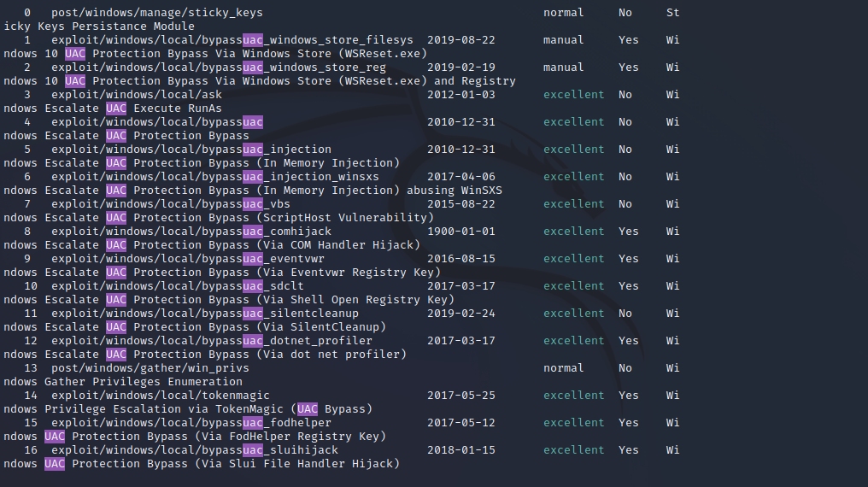
Task: Select the bypassuac_silentcleanup module path
Action: click(205, 314)
